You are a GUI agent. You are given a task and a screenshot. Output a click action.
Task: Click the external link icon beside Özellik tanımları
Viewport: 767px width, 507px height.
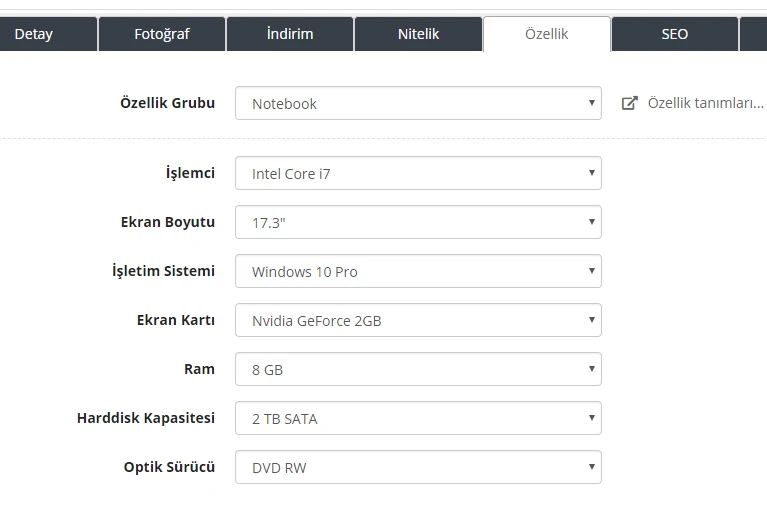pyautogui.click(x=629, y=103)
